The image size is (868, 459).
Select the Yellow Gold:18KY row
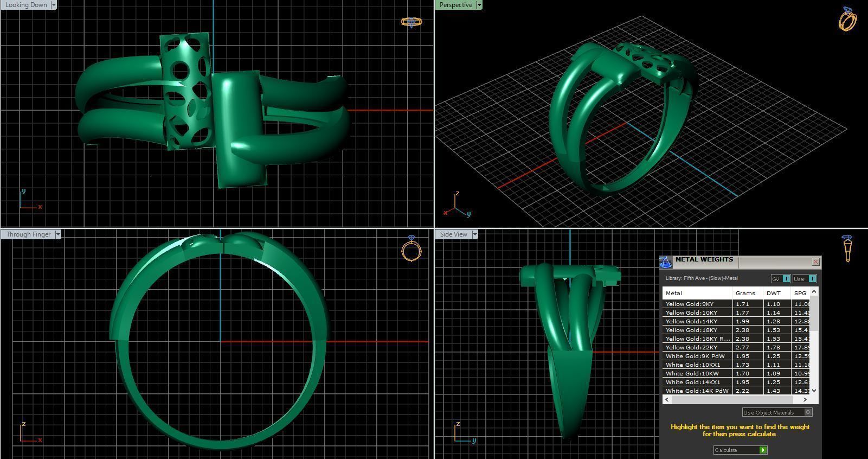coord(736,330)
